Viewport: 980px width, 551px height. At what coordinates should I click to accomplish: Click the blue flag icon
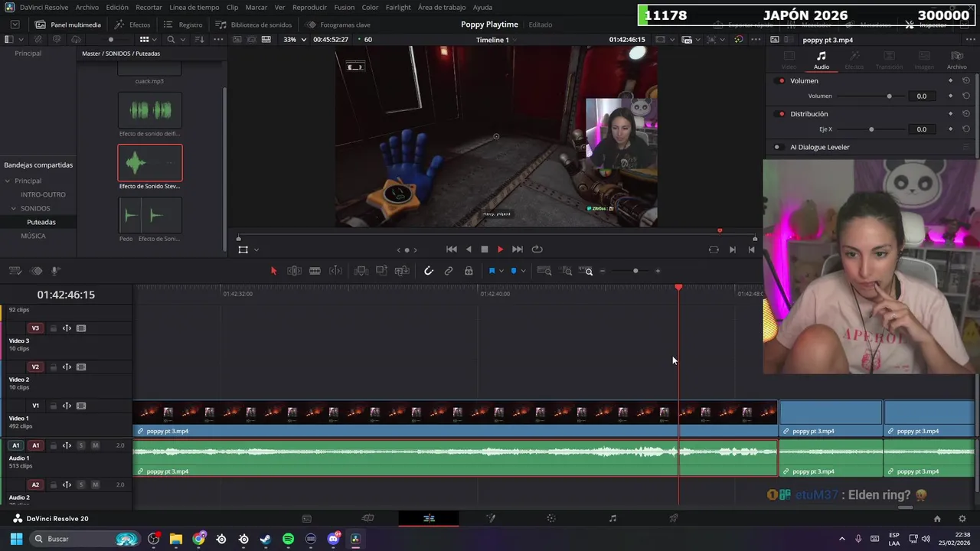tap(492, 271)
